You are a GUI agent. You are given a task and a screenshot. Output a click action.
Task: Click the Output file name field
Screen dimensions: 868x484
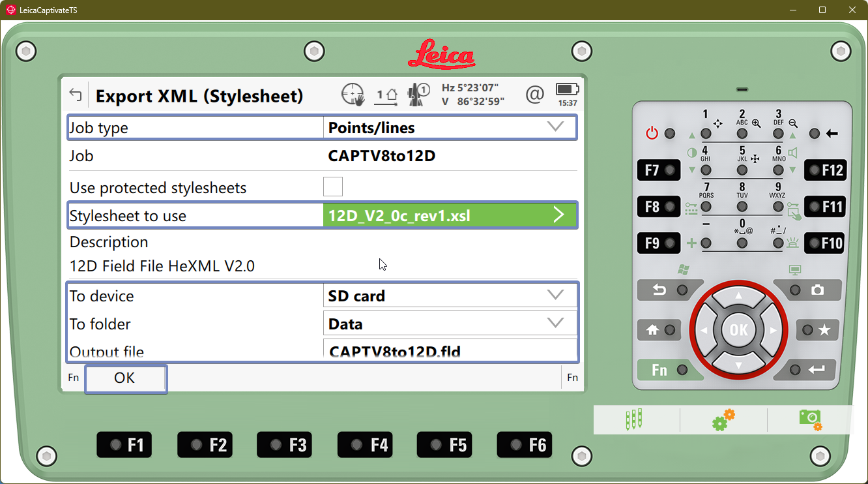tap(450, 350)
